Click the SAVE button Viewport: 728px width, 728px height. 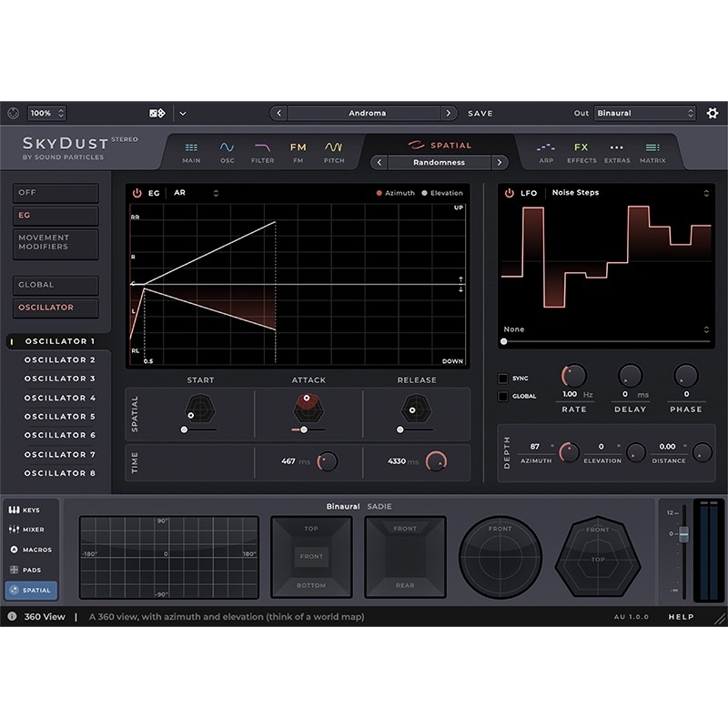tap(480, 113)
